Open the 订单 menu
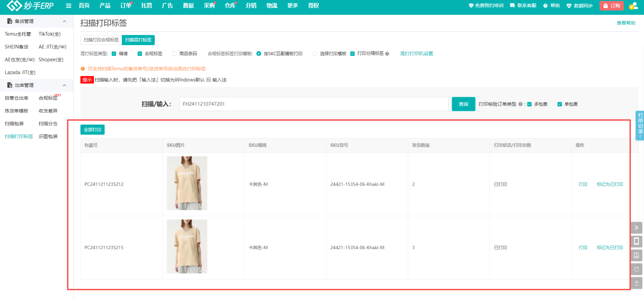Image resolution: width=644 pixels, height=300 pixels. (126, 6)
